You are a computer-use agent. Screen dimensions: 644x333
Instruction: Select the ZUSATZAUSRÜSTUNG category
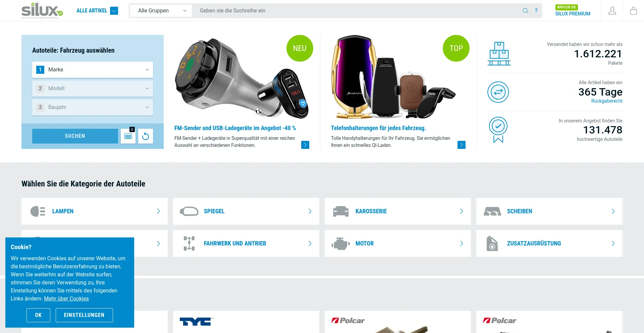coord(549,243)
